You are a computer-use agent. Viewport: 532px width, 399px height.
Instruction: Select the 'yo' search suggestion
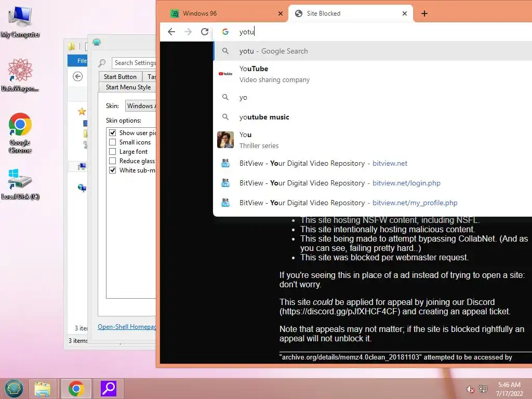pyautogui.click(x=373, y=97)
